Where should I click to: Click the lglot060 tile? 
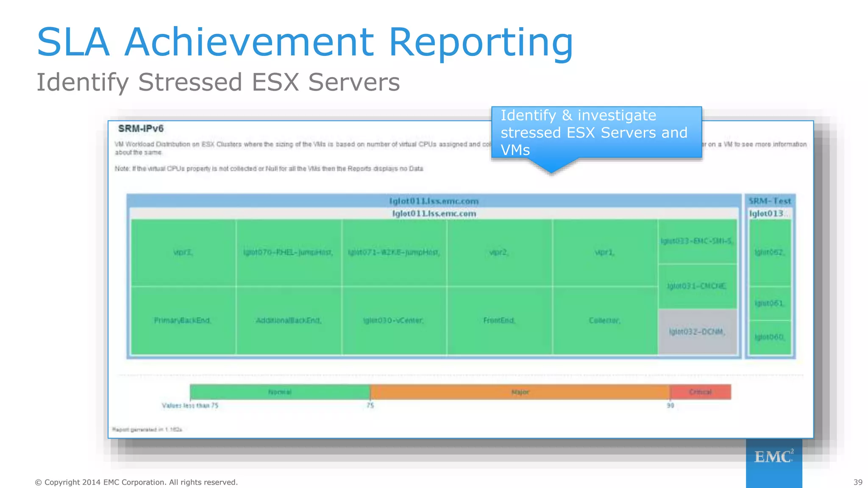click(770, 337)
